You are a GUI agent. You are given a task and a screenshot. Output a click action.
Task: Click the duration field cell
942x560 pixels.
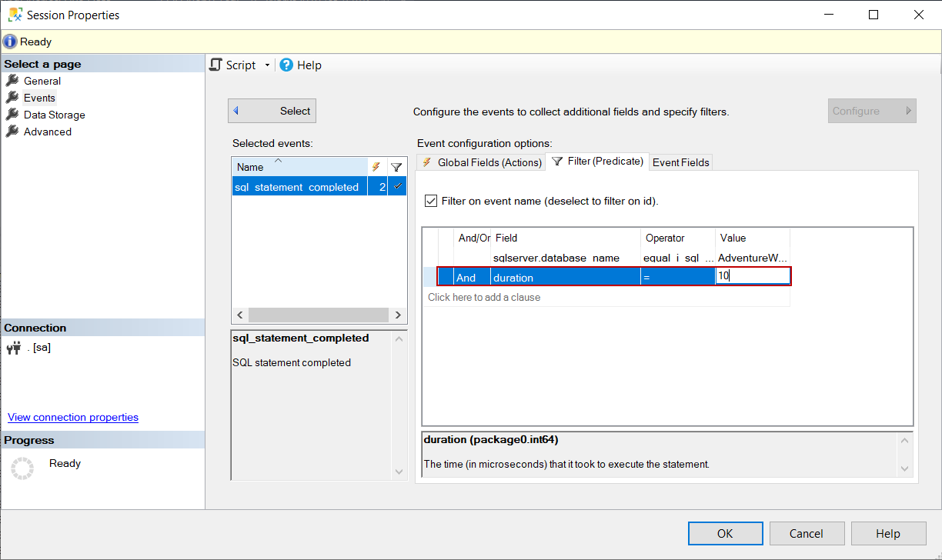[566, 277]
